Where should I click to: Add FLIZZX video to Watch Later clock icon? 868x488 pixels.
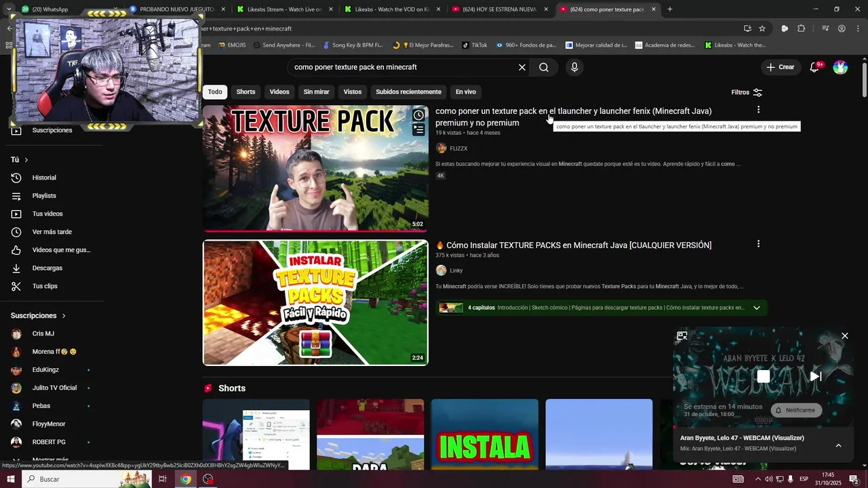419,115
